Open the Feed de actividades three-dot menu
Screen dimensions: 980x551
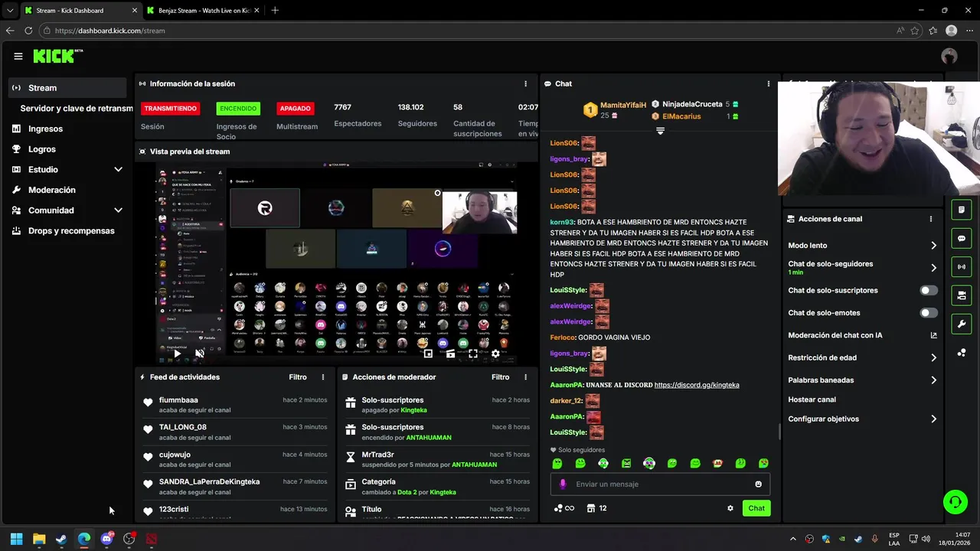[323, 377]
